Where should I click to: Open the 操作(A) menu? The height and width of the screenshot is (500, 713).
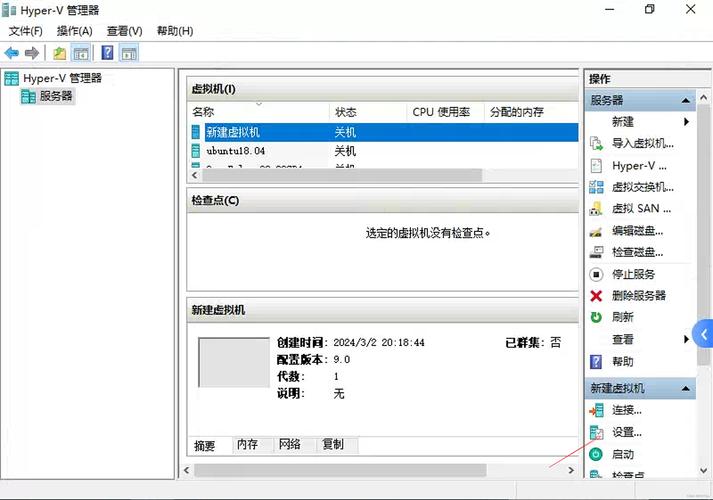pyautogui.click(x=75, y=31)
